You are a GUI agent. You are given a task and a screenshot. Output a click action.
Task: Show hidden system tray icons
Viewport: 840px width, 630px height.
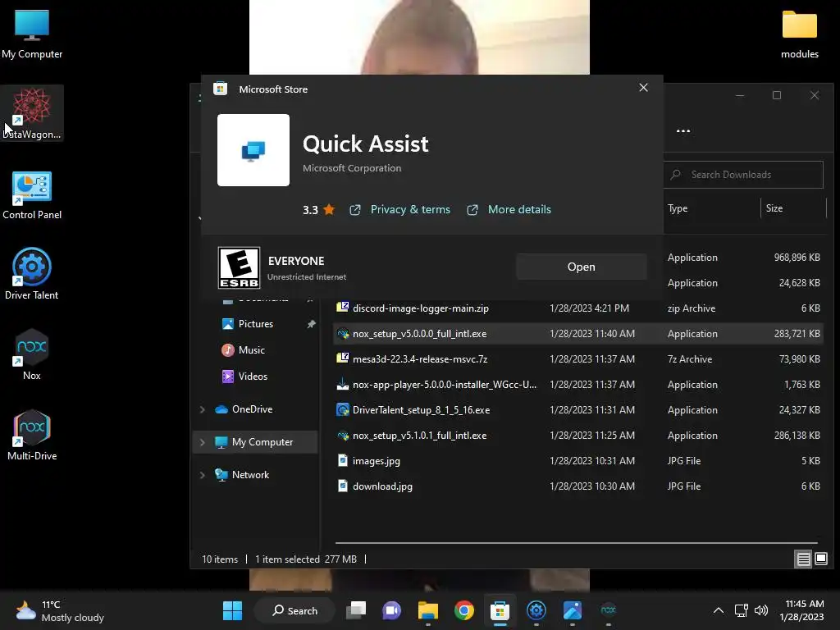point(719,610)
